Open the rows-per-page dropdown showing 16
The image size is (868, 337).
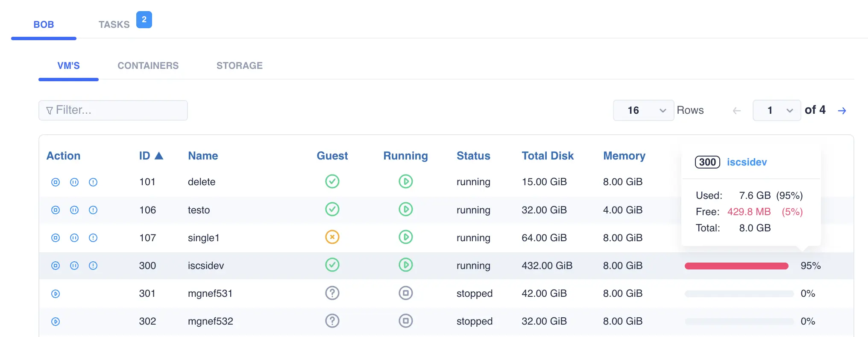643,110
